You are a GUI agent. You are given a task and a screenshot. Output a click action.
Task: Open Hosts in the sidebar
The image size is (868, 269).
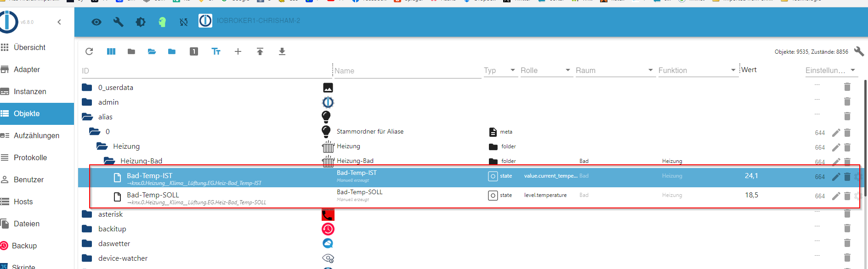[37, 202]
